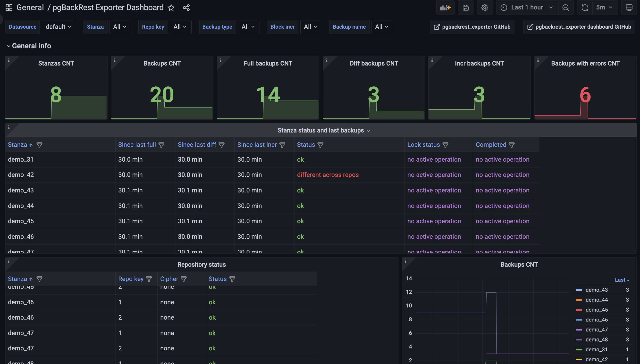Toggle the demo_31 legend series
The height and width of the screenshot is (364, 640).
click(597, 349)
